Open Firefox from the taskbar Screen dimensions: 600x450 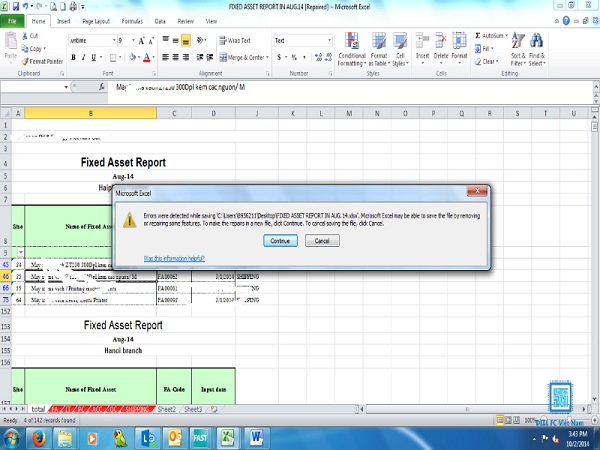tap(38, 439)
